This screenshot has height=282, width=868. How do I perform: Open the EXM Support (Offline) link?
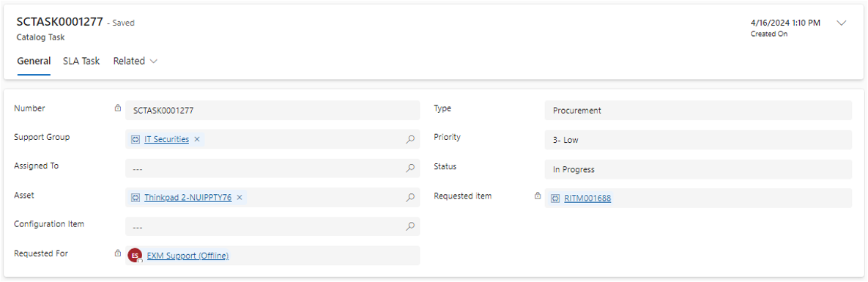click(188, 256)
